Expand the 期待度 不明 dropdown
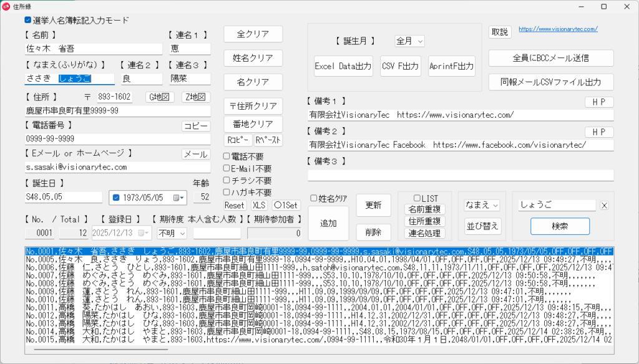 [172, 233]
